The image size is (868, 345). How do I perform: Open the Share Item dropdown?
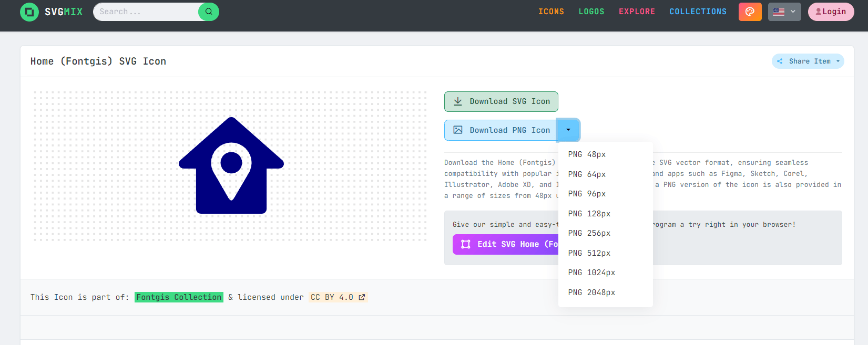808,61
